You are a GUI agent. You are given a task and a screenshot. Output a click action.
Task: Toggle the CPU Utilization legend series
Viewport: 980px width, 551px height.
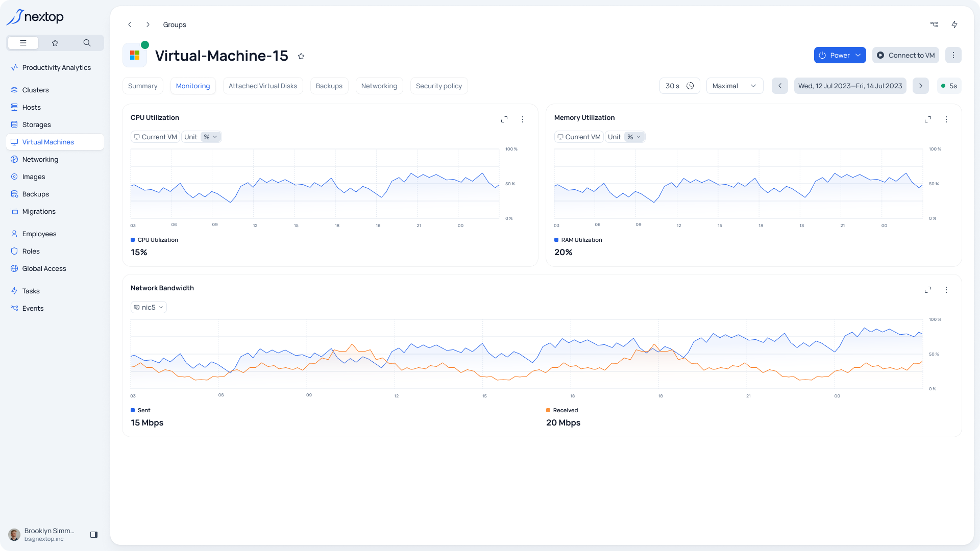(155, 240)
